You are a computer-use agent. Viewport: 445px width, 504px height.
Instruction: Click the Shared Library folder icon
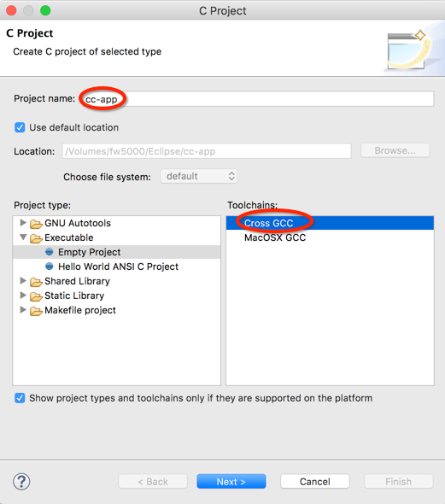(x=36, y=282)
